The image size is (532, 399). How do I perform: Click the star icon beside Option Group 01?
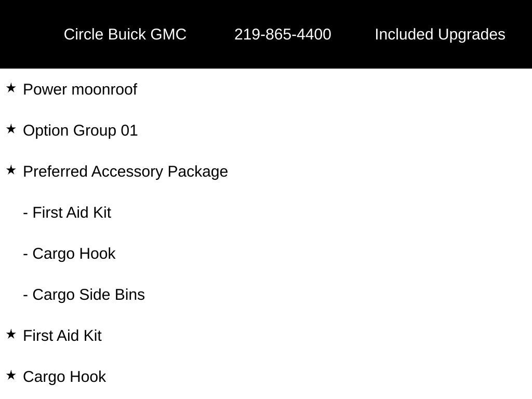click(x=11, y=129)
